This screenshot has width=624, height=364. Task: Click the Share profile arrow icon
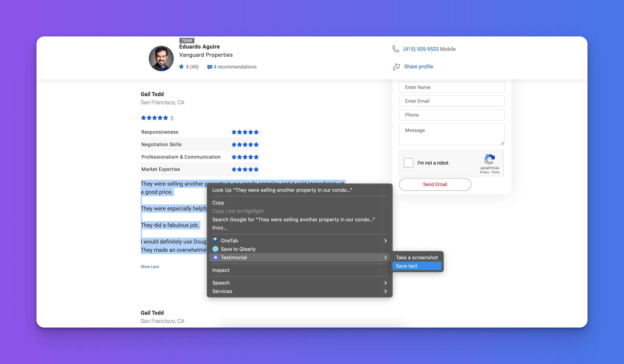(396, 67)
